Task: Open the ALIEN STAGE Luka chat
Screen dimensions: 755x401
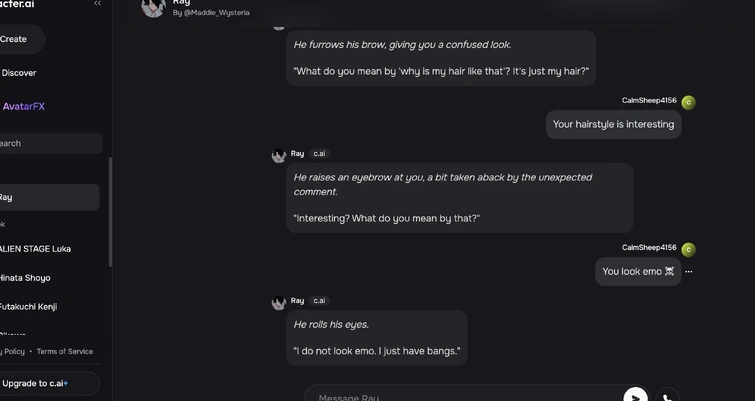Action: click(36, 249)
